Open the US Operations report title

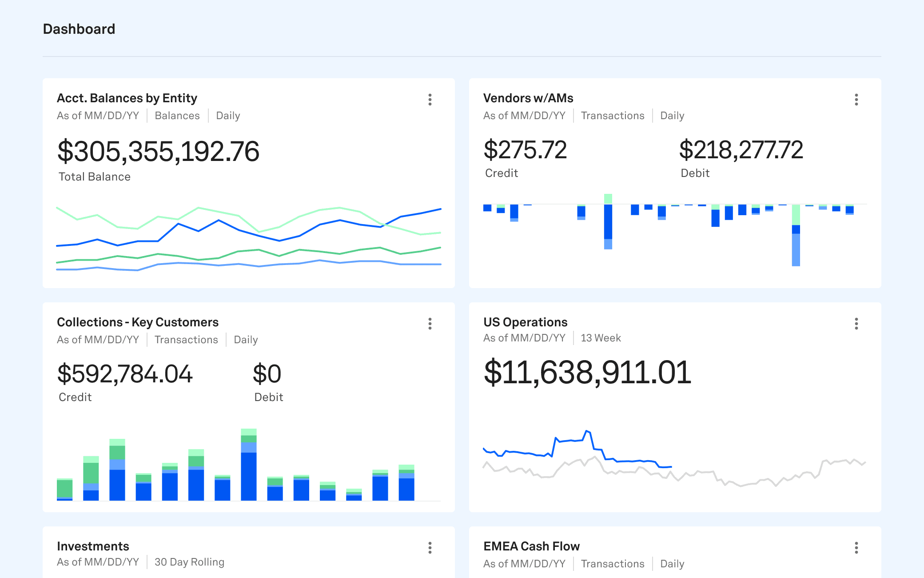526,322
